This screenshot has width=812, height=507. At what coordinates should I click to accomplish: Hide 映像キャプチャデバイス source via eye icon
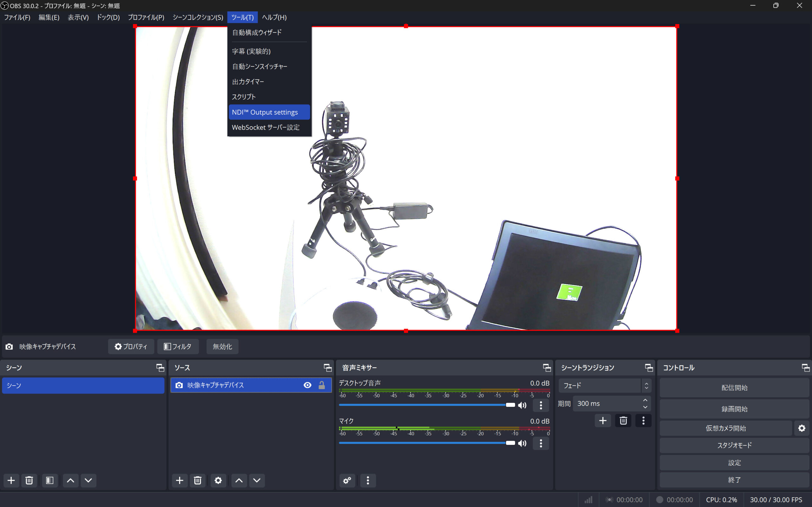pos(307,385)
